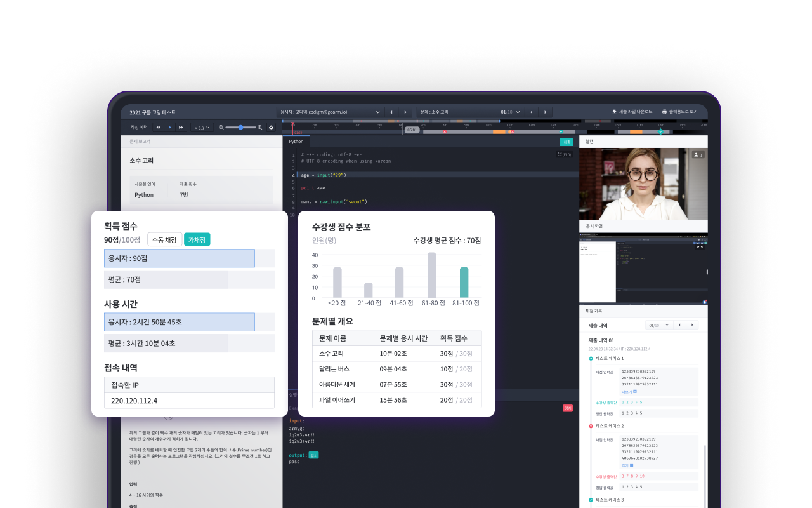
Task: Open the ×0.8 playback speed dropdown
Action: pyautogui.click(x=202, y=128)
